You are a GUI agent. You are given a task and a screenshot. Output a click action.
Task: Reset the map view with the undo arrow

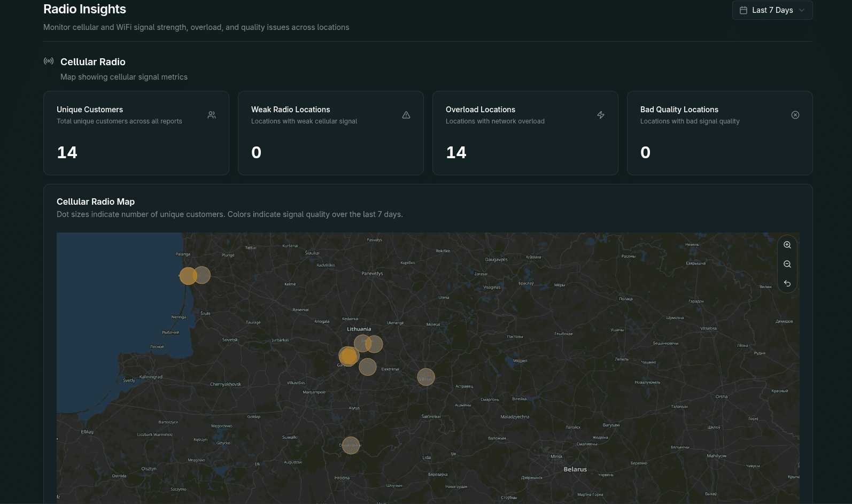tap(787, 283)
